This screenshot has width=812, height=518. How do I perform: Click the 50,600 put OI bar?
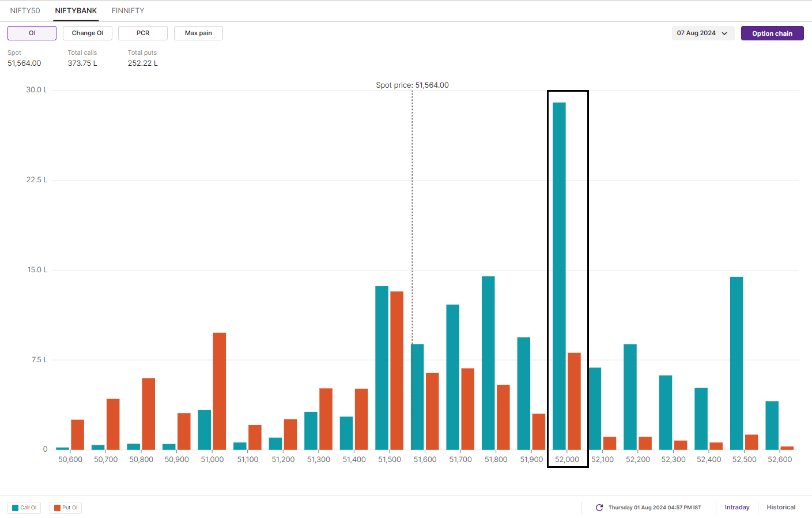[77, 435]
